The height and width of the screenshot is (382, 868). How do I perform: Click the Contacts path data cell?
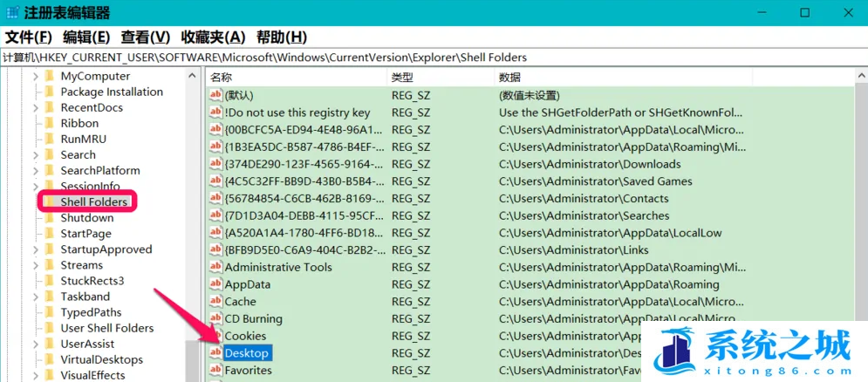[x=584, y=199]
